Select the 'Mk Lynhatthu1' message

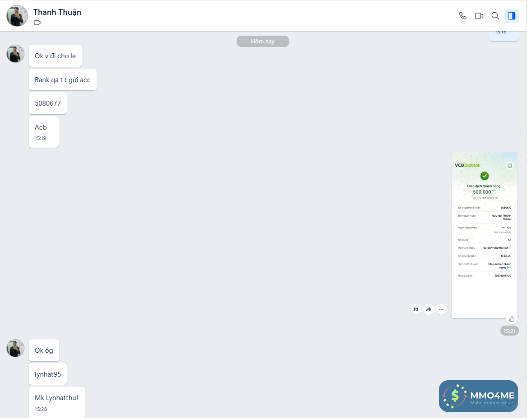click(x=57, y=402)
